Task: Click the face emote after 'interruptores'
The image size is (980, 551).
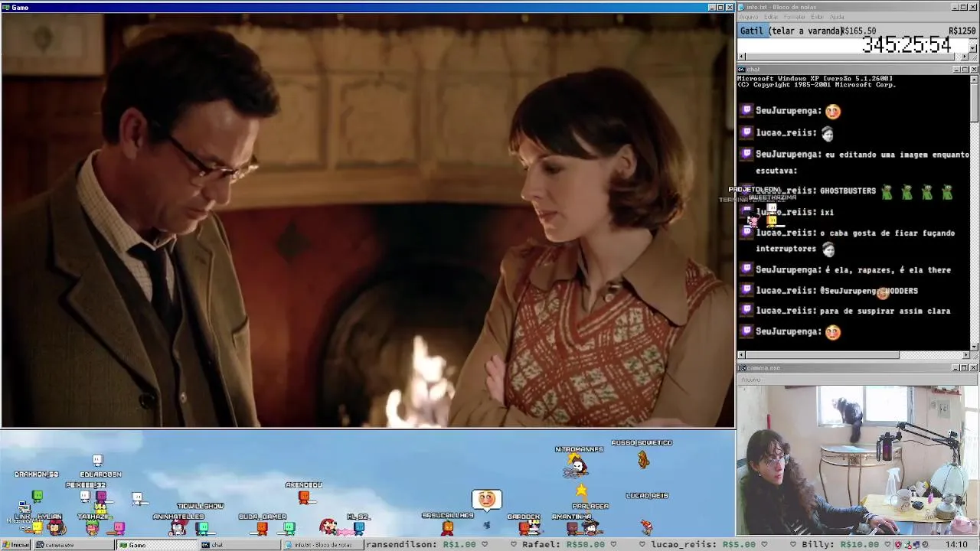Action: (828, 249)
